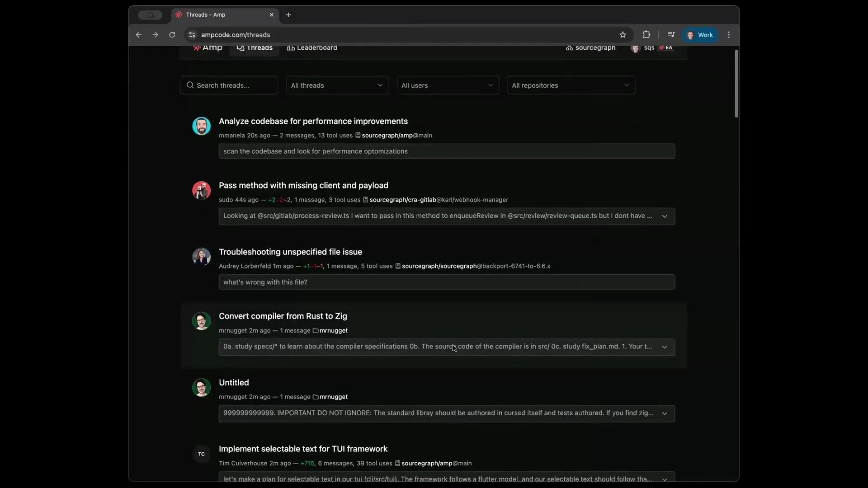868x488 pixels.
Task: Open the Analyze codebase for performance improvements thread
Action: coord(313,121)
